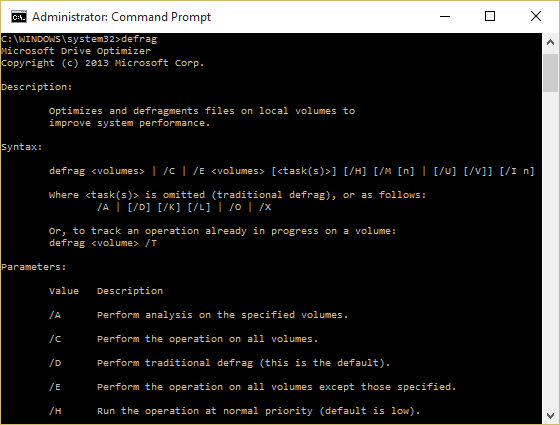
Task: Click the /H parameter entry
Action: tap(234, 411)
